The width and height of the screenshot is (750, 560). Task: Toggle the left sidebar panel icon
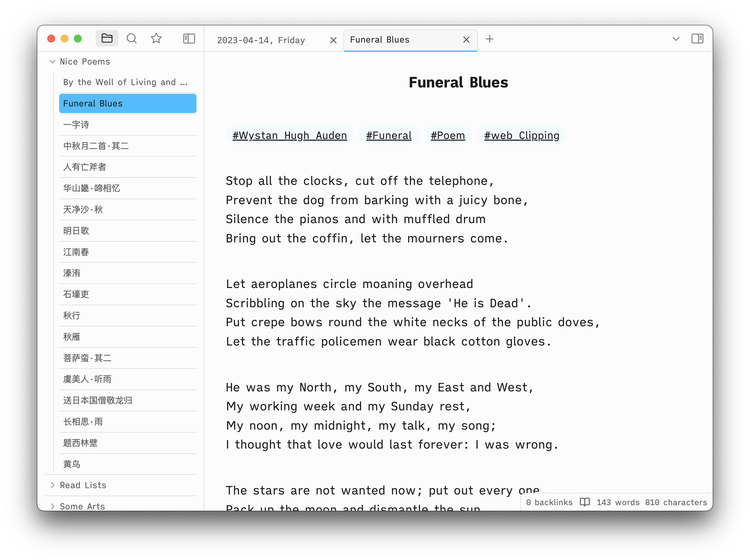point(189,38)
